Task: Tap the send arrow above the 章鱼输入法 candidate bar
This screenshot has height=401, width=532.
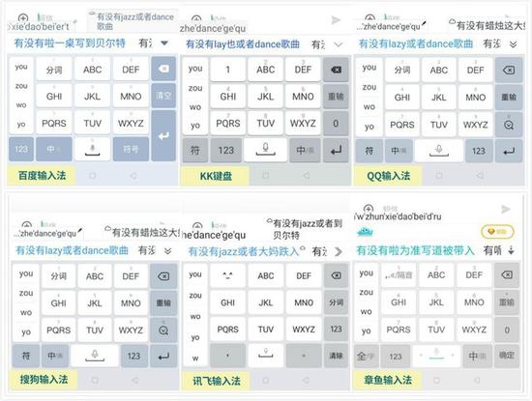Action: pos(506,209)
